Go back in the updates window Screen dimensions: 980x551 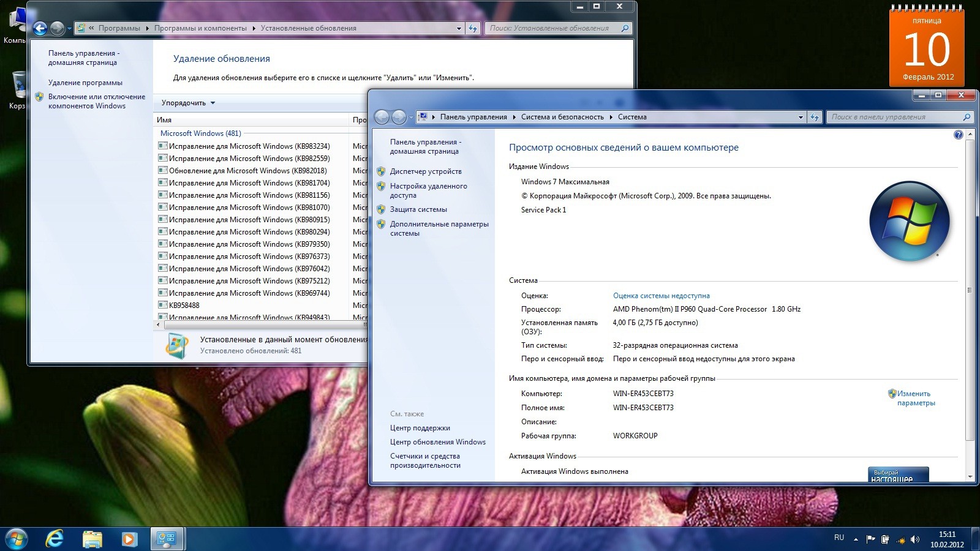tap(40, 28)
